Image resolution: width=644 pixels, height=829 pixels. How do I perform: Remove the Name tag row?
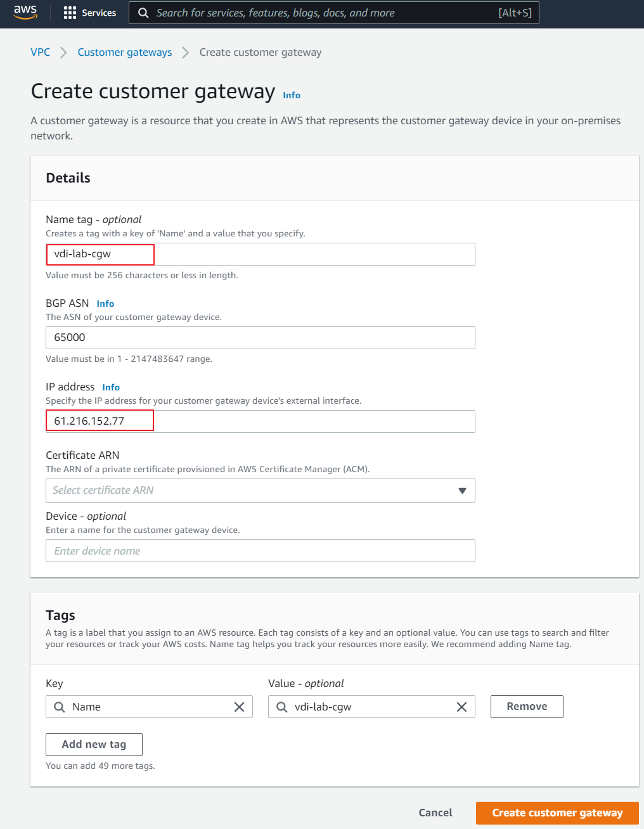(x=527, y=707)
